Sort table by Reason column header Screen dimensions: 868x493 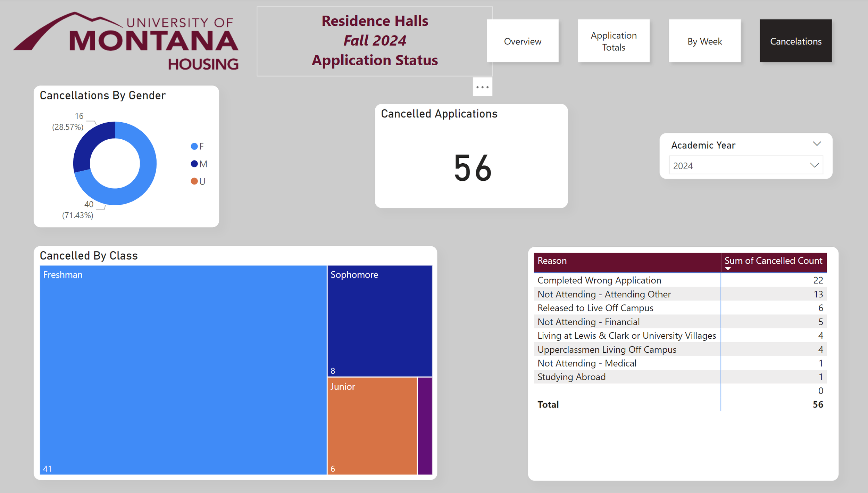point(552,261)
